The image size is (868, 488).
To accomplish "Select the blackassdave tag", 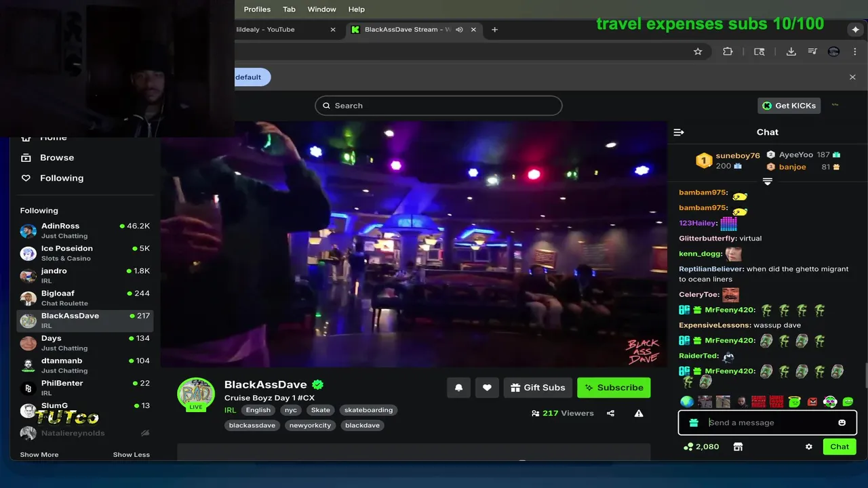I will 252,426.
